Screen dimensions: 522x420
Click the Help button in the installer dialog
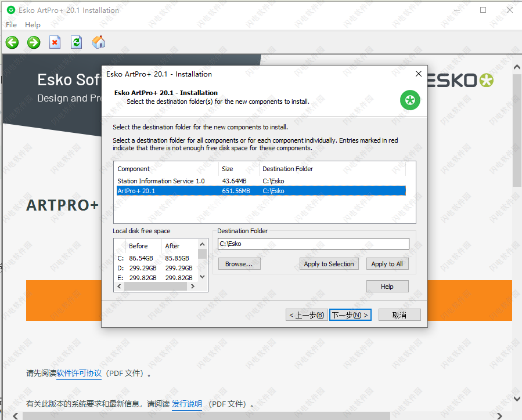point(387,286)
